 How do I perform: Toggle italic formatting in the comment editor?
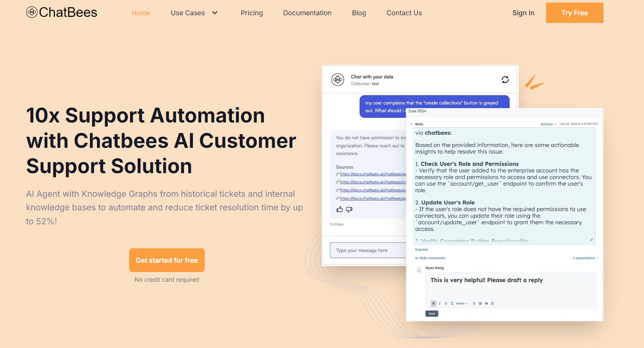[440, 303]
